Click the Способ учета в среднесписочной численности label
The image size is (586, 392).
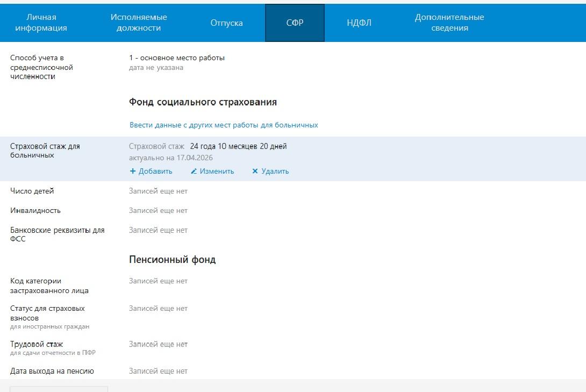[x=41, y=67]
